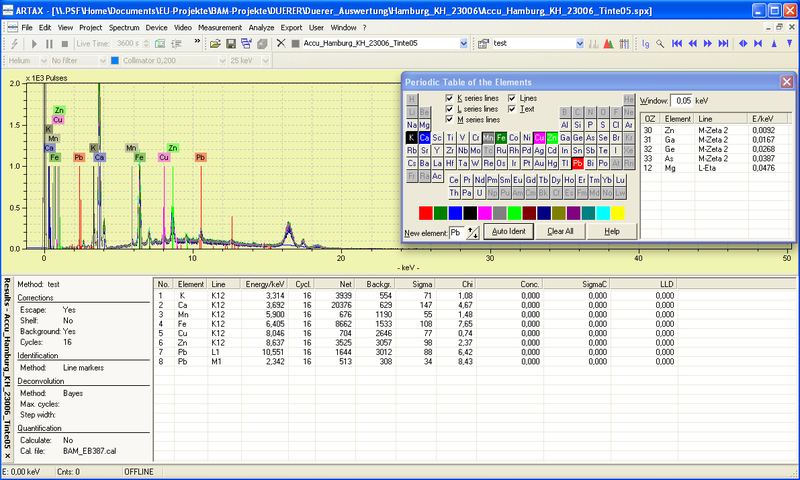This screenshot has height=480, width=800.
Task: Open the Measurement menu
Action: (220, 28)
